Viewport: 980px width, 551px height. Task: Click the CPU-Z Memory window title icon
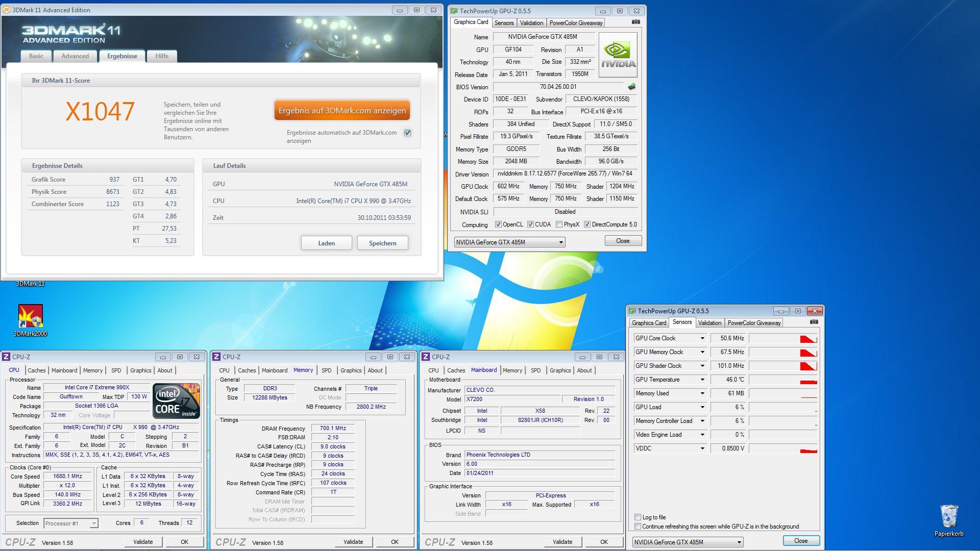pos(216,357)
